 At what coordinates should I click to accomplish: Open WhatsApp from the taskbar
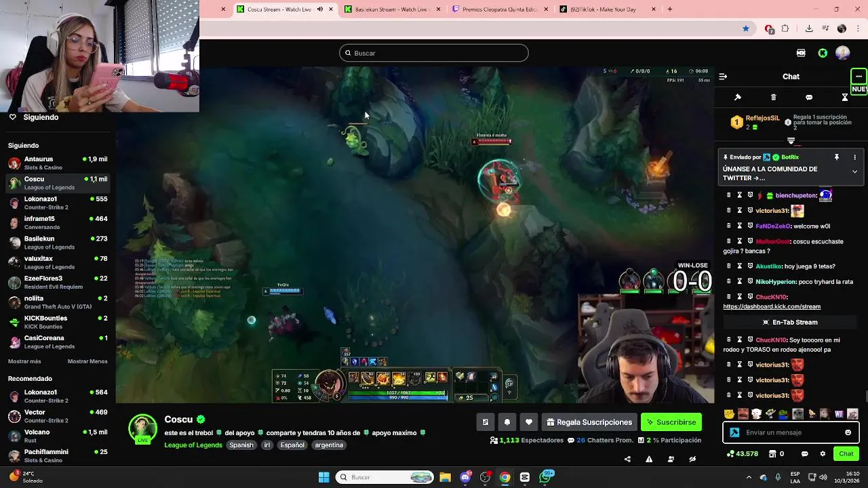545,477
